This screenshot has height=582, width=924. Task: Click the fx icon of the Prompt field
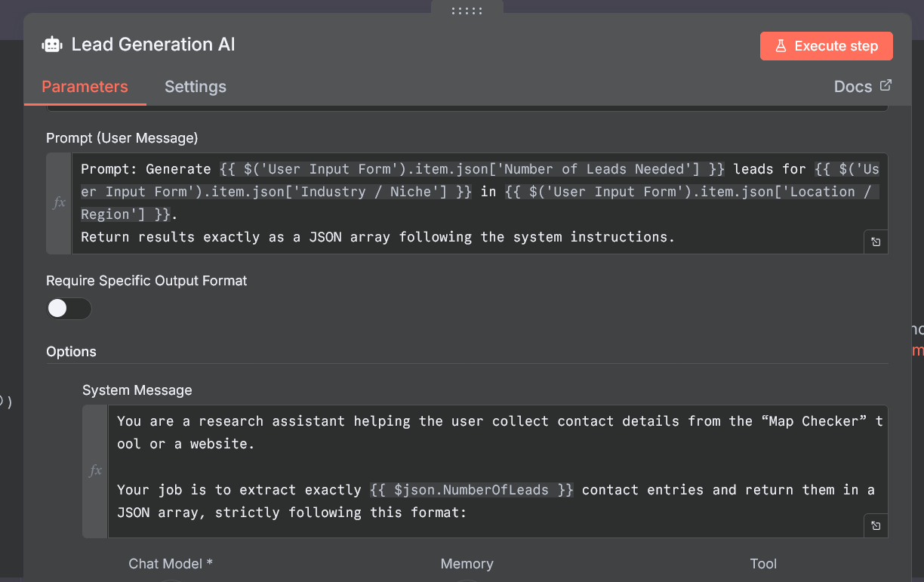coord(59,202)
